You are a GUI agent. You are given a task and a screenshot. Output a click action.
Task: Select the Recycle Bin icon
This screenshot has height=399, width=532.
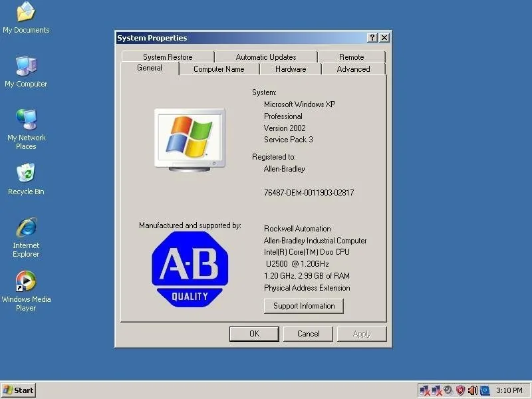click(26, 179)
